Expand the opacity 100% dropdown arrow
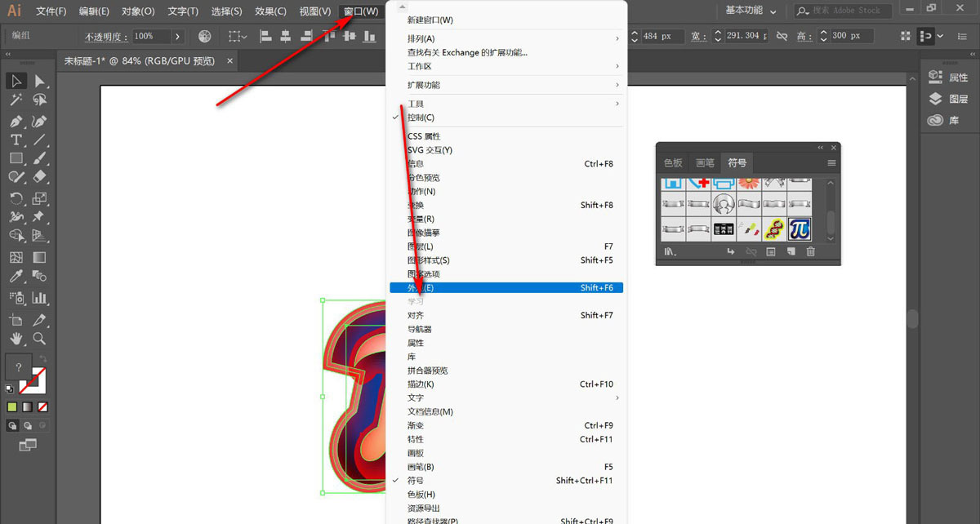 177,37
